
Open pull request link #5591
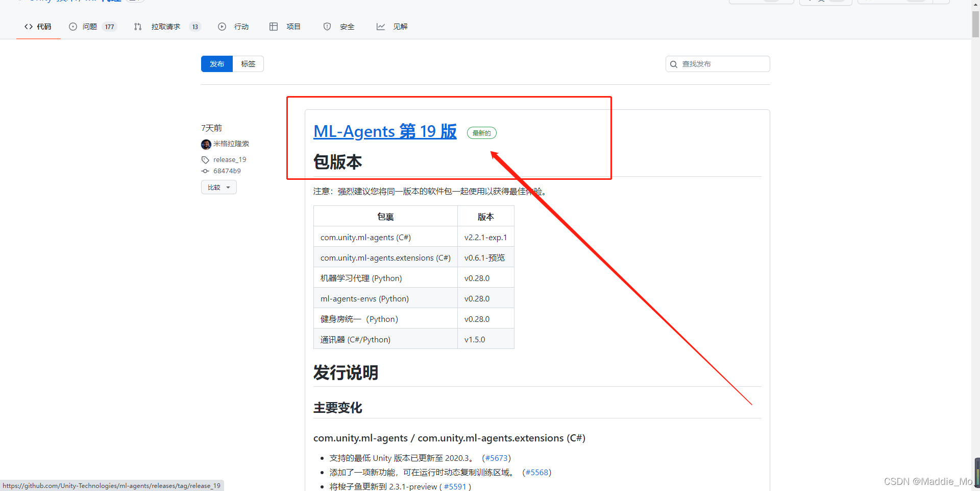[x=455, y=486]
